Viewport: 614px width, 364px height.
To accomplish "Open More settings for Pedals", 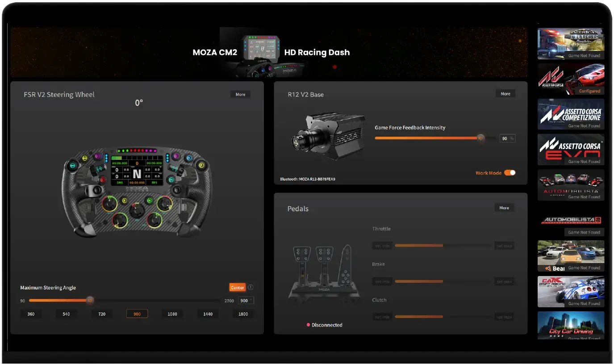I will coord(504,208).
